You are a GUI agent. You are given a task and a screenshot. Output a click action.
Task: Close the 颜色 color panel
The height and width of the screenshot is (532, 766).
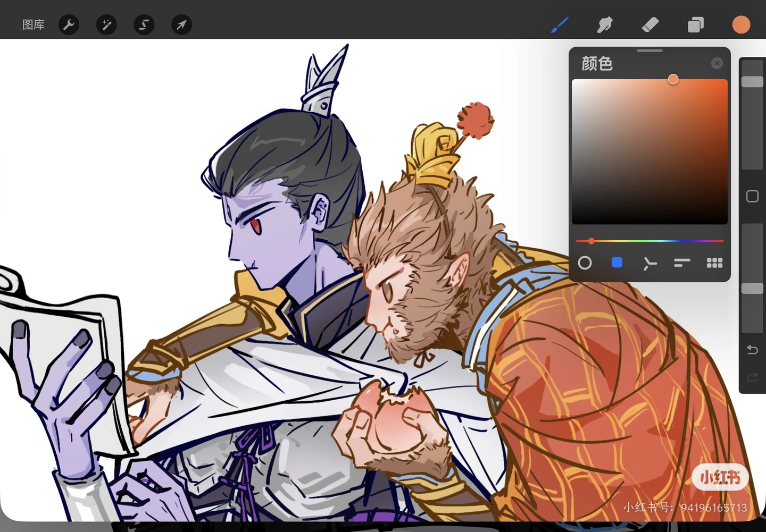point(717,63)
